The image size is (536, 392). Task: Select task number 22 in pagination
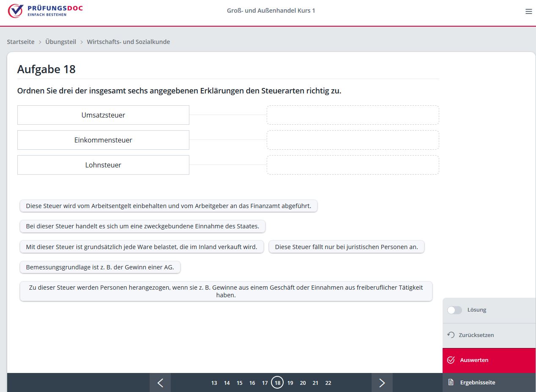point(328,383)
